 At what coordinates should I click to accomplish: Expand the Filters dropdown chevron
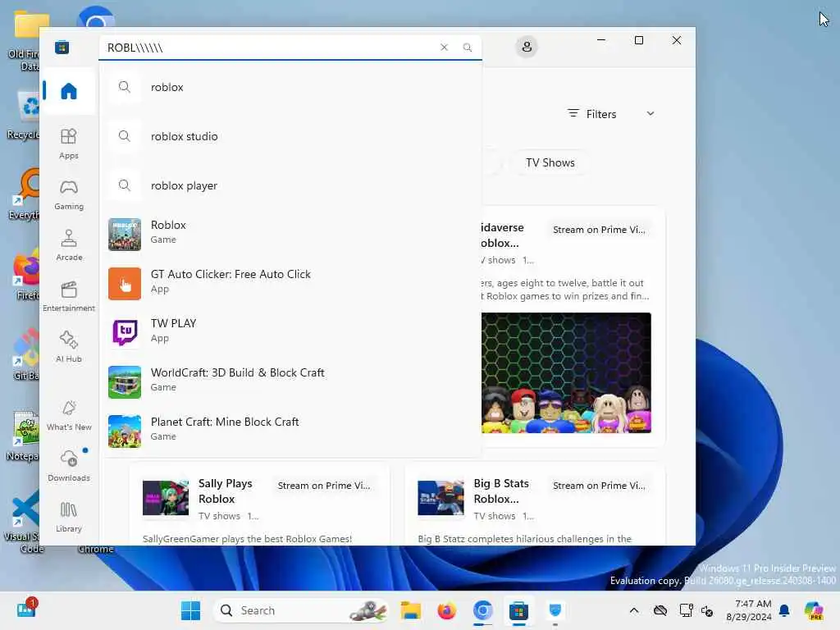click(x=651, y=113)
